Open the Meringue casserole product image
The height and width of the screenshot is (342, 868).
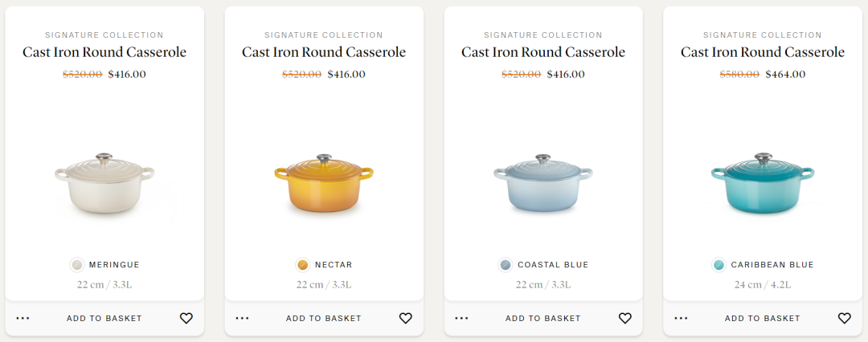coord(104,185)
